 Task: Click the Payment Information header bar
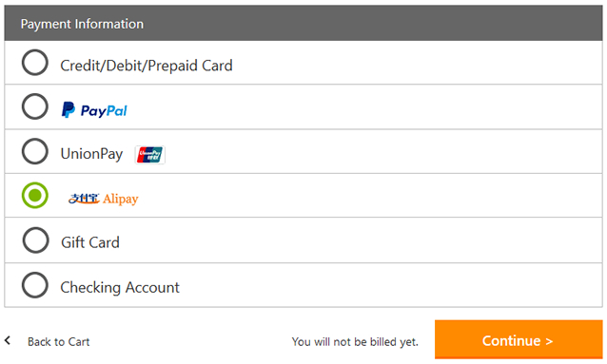303,23
